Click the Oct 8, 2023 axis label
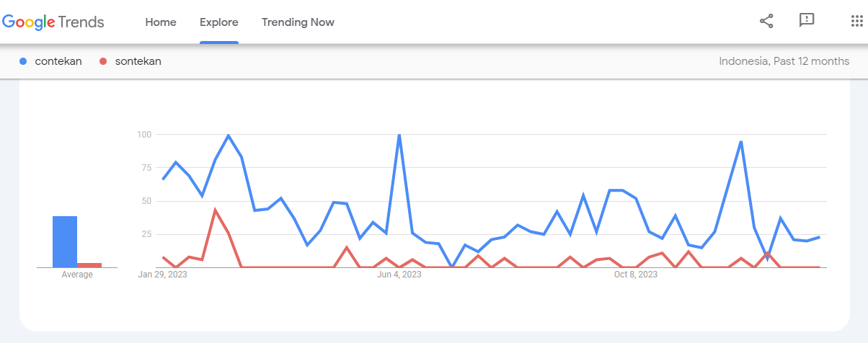Viewport: 868px width, 343px height. 635,275
